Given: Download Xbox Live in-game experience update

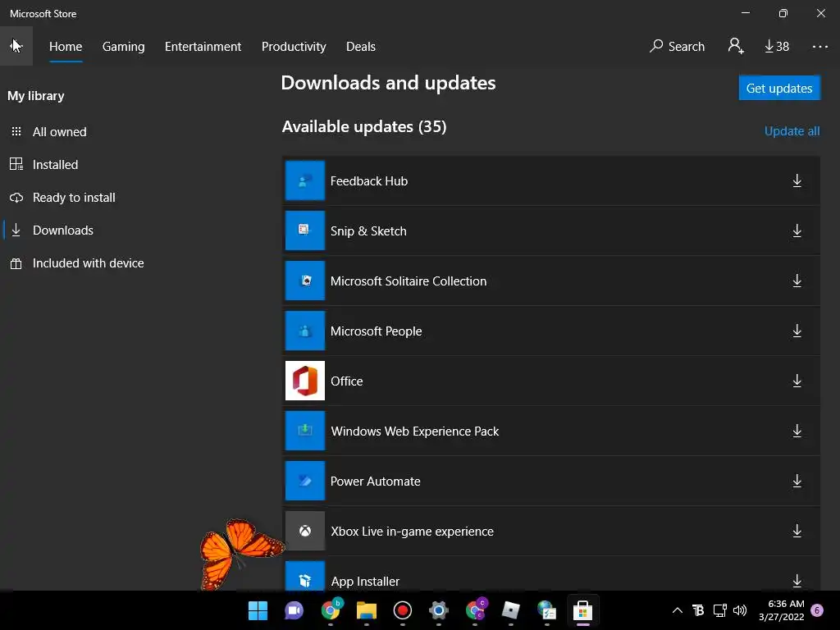Looking at the screenshot, I should coord(797,531).
